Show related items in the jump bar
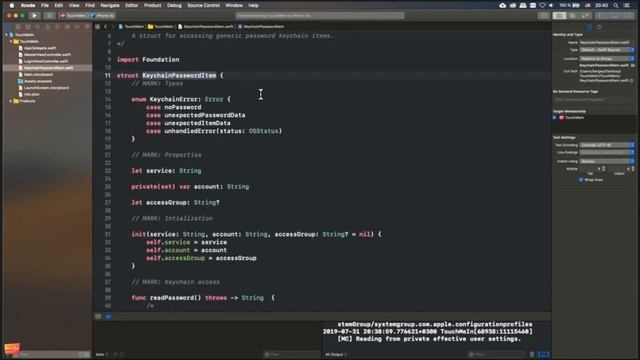The height and width of the screenshot is (360, 640). coord(98,27)
